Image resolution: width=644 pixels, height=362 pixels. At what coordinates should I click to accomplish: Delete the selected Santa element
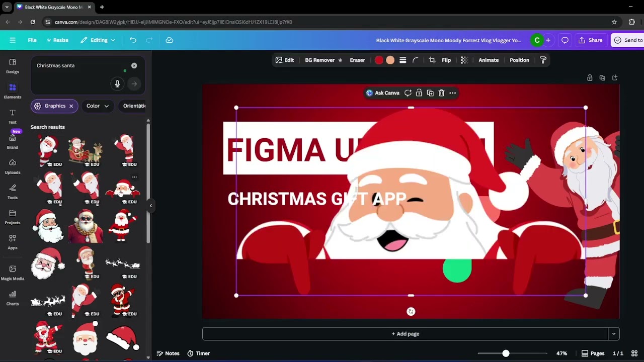pos(441,93)
